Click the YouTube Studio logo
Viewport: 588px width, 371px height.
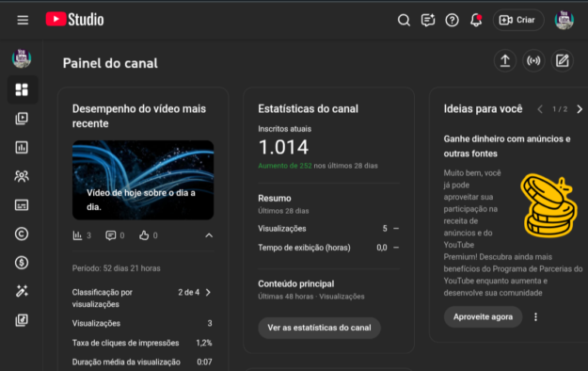click(74, 20)
